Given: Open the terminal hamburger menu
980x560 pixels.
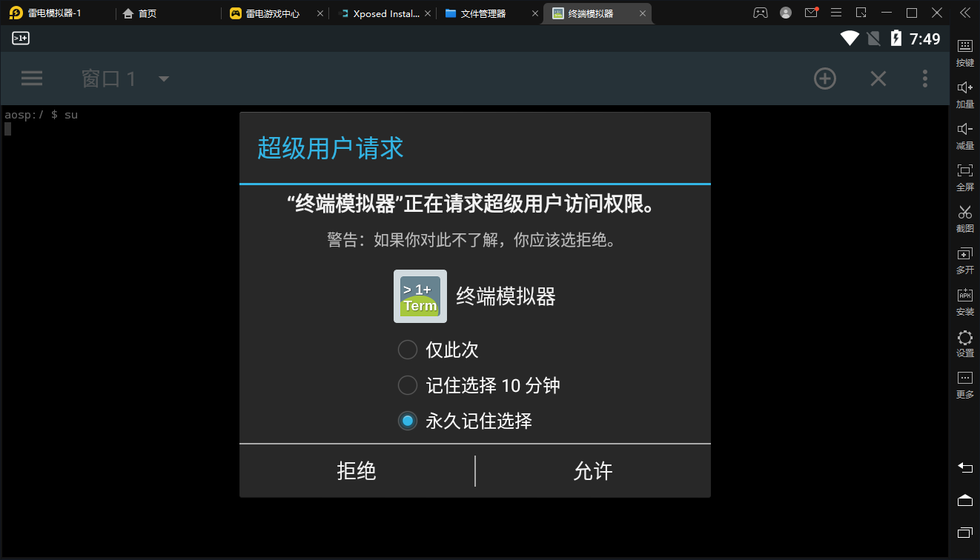Looking at the screenshot, I should [x=32, y=79].
